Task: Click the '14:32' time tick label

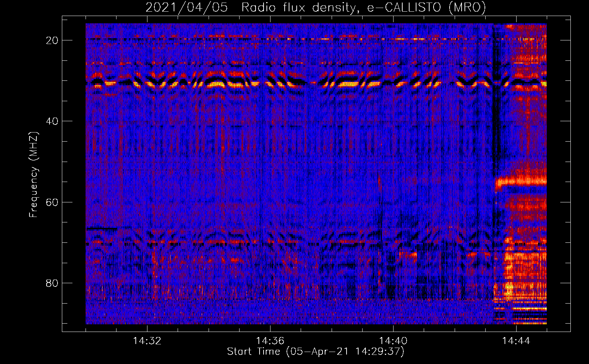Action: pos(147,341)
